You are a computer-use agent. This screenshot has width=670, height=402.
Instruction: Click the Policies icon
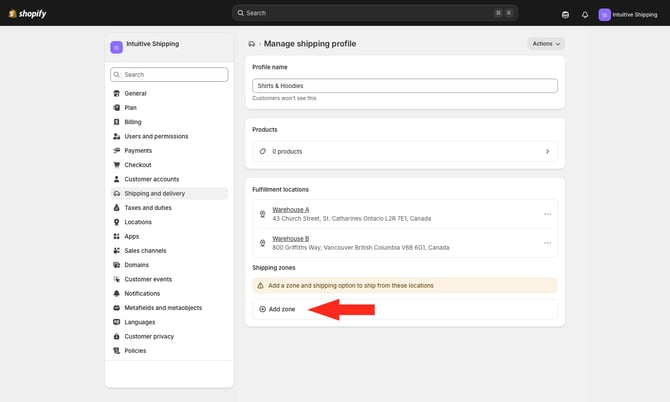pyautogui.click(x=116, y=351)
